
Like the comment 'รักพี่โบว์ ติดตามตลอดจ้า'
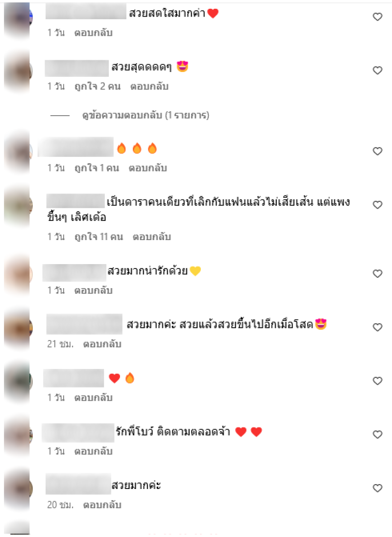pos(377,434)
